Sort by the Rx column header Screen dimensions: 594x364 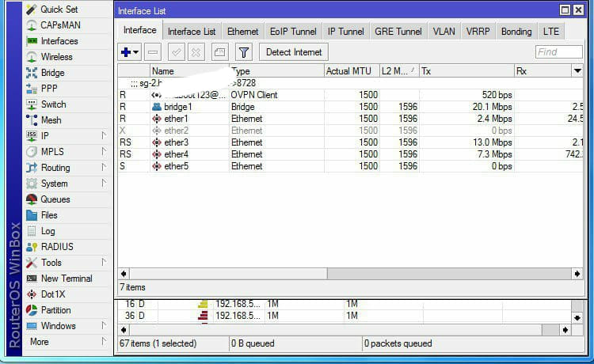click(543, 71)
